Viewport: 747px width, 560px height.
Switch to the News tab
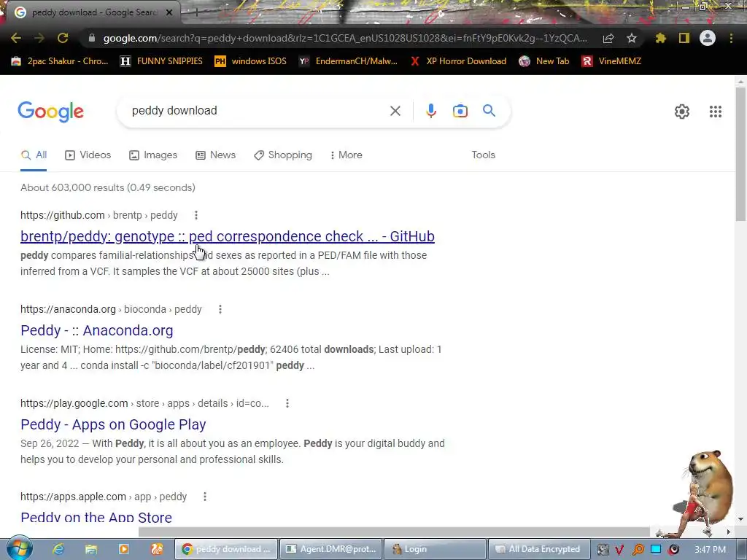(x=215, y=155)
